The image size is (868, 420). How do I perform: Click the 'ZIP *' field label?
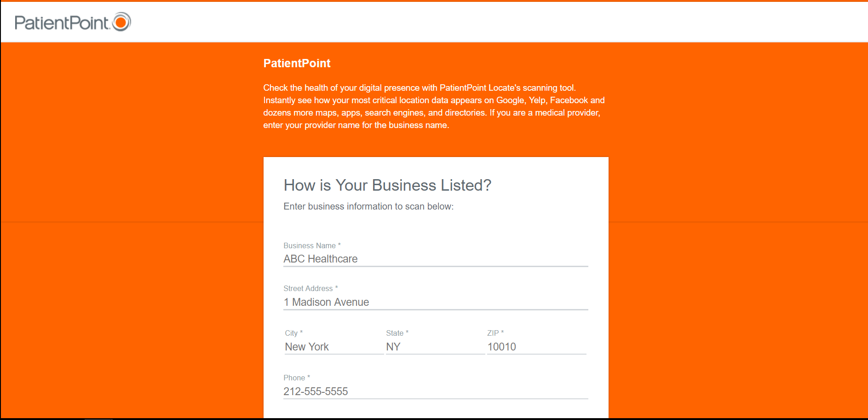495,333
